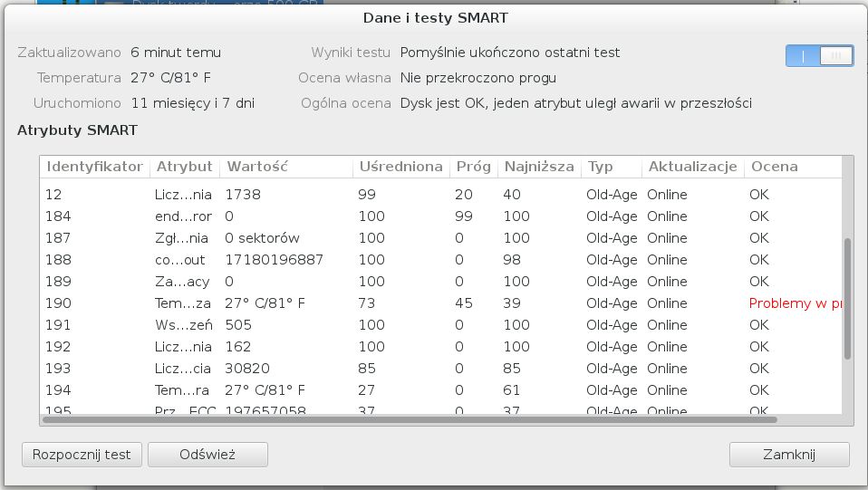Sort by Identyfikator column header
Screen dimensions: 868x490
coord(94,167)
